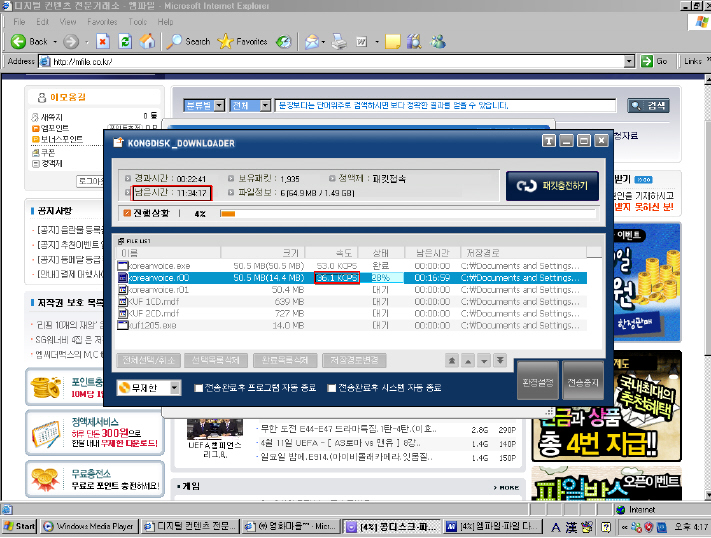Check auto-close program after transfer checkbox
Viewport: 711px width, 538px height.
[x=199, y=388]
